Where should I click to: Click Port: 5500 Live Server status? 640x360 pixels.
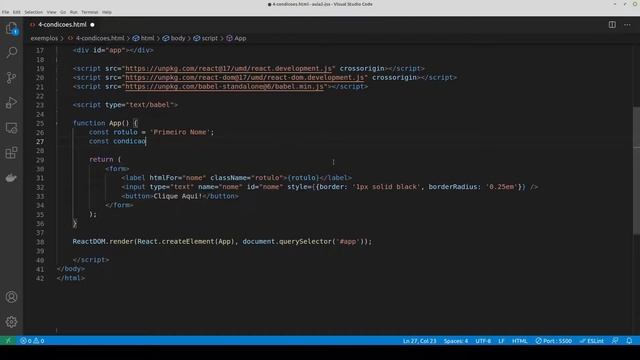click(553, 341)
